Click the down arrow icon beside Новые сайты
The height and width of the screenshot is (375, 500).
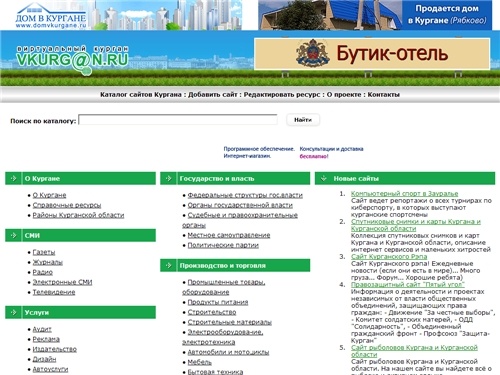(x=323, y=178)
